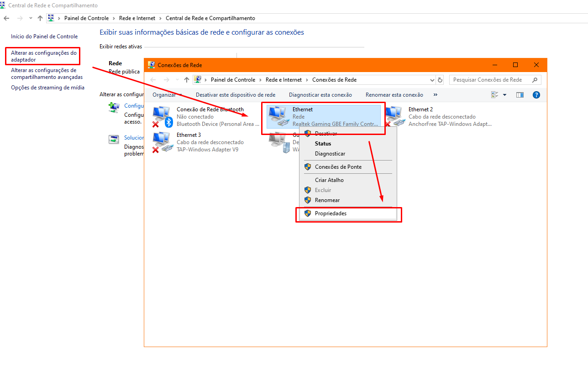Select the Ethernet 3 adapter icon

tap(162, 142)
